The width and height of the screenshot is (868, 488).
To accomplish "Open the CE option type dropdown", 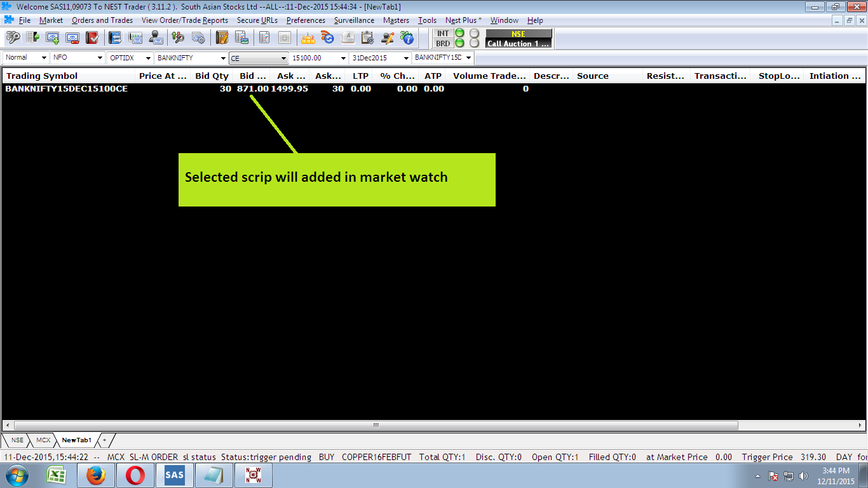I will coord(284,58).
